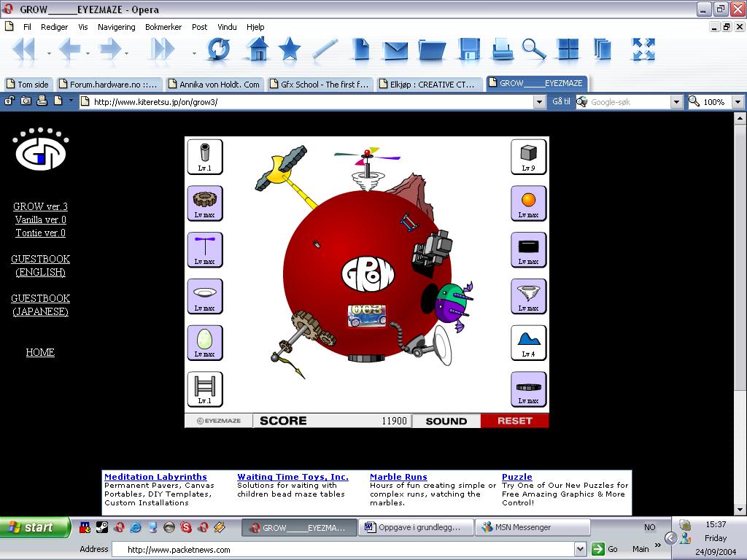Click the rewind toolbar button
This screenshot has height=560, width=747.
tap(24, 50)
